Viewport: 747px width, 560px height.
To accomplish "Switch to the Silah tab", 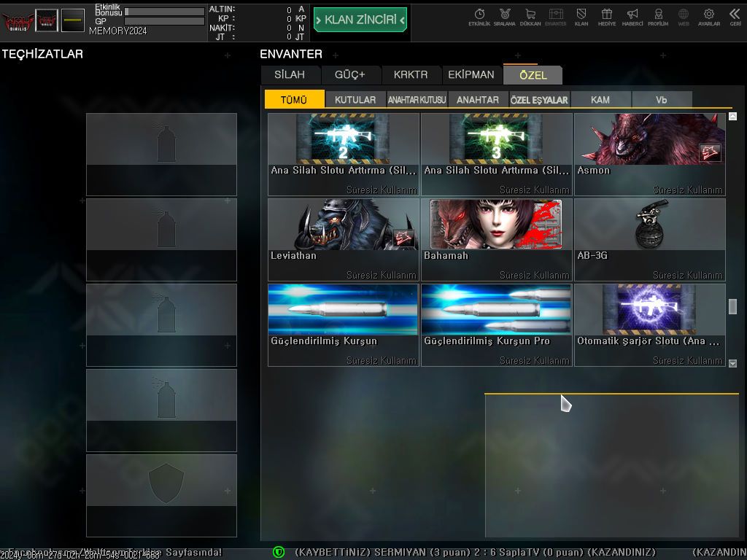I will [290, 75].
